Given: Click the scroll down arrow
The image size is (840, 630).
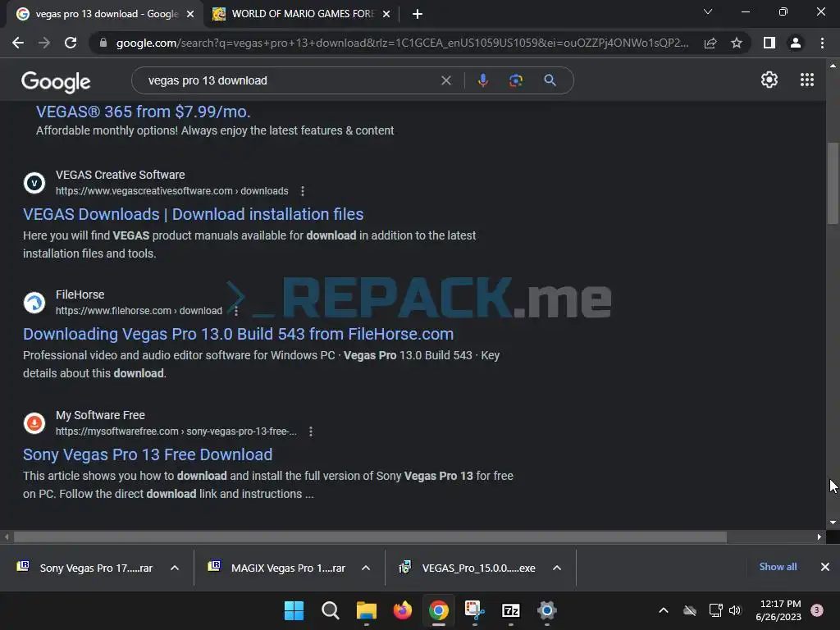Looking at the screenshot, I should click(833, 523).
